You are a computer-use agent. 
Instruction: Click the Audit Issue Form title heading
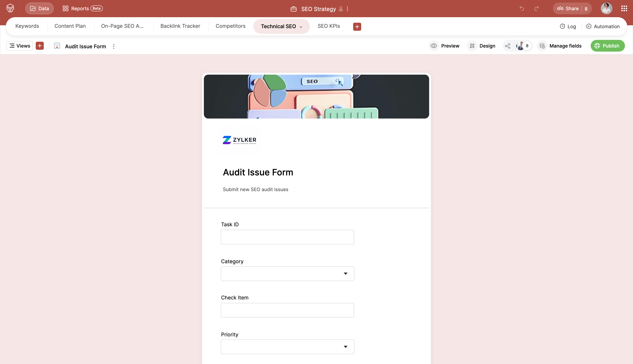(x=258, y=172)
